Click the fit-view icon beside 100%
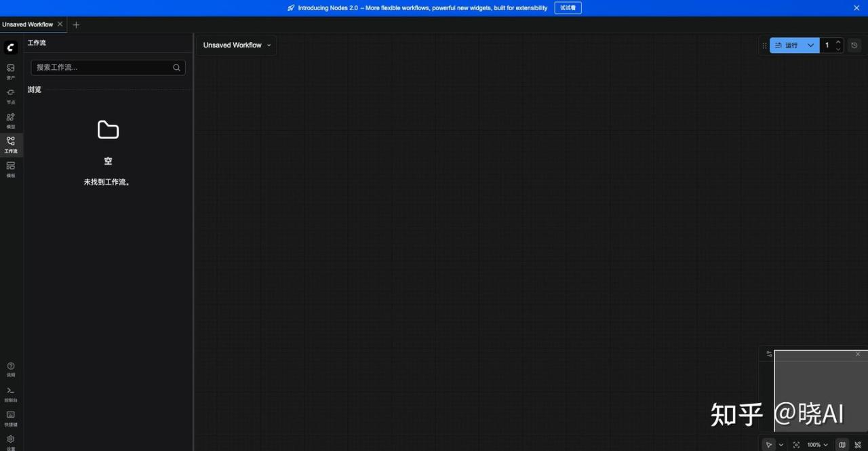868x451 pixels. pos(796,445)
